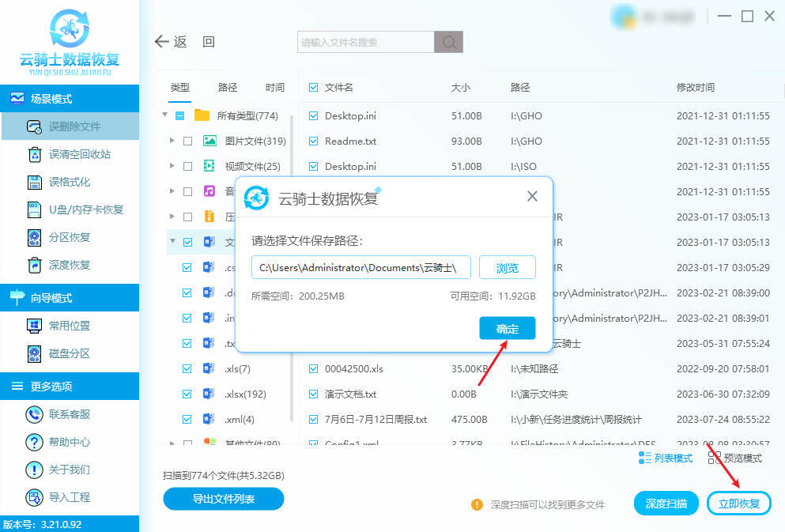Click the 场景模式 header icon
Screen dimensions: 785x532
[x=17, y=98]
